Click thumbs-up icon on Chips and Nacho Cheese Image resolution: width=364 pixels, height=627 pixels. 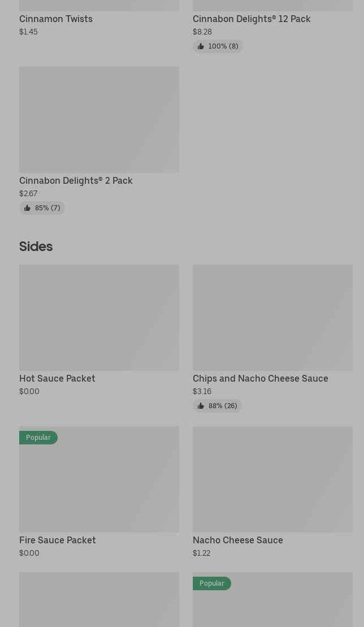tap(201, 406)
